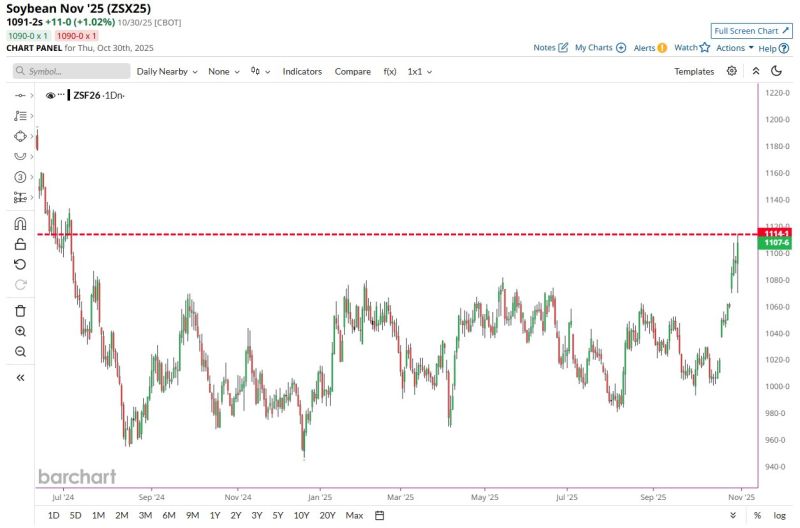This screenshot has height=528, width=800.
Task: Undo the last chart action
Action: click(20, 264)
